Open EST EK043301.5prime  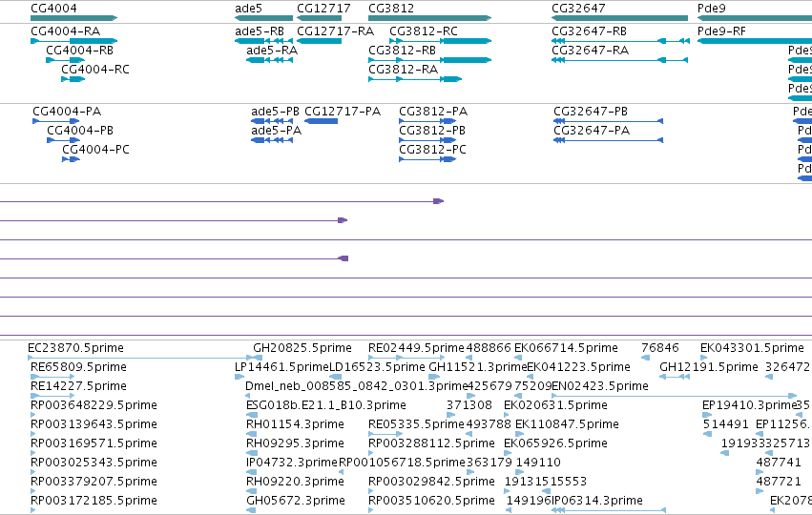[752, 348]
